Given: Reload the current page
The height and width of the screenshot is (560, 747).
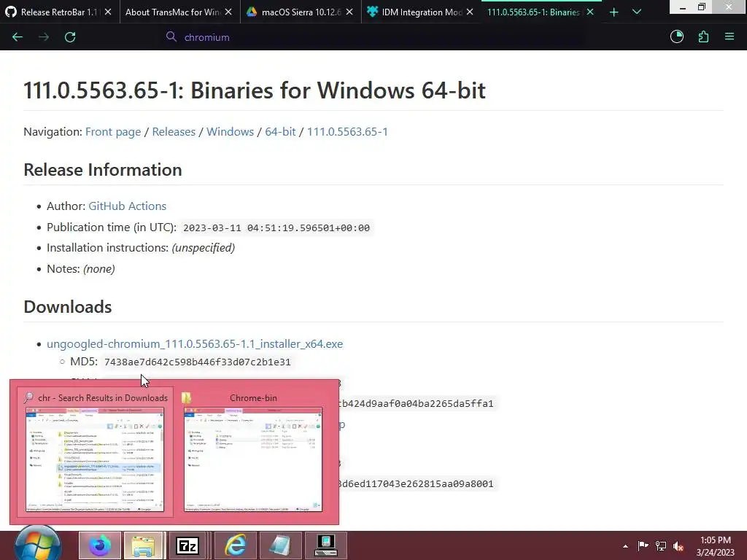Looking at the screenshot, I should click(70, 37).
